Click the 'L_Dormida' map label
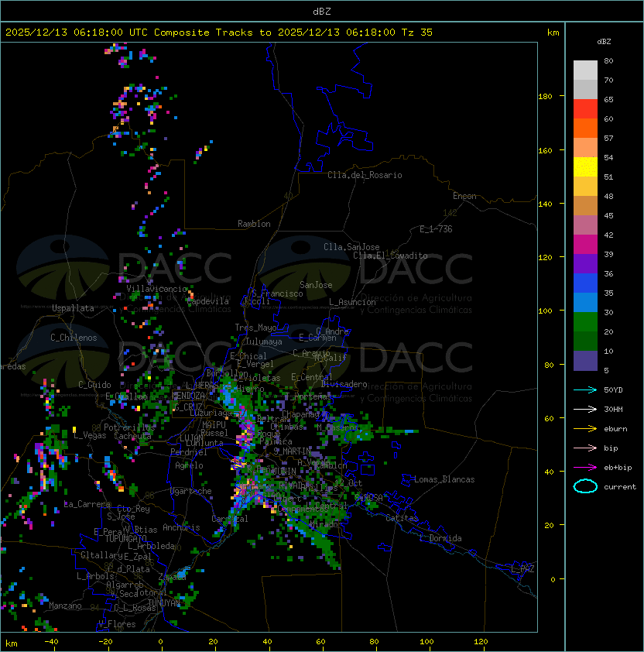644x652 pixels. 440,538
